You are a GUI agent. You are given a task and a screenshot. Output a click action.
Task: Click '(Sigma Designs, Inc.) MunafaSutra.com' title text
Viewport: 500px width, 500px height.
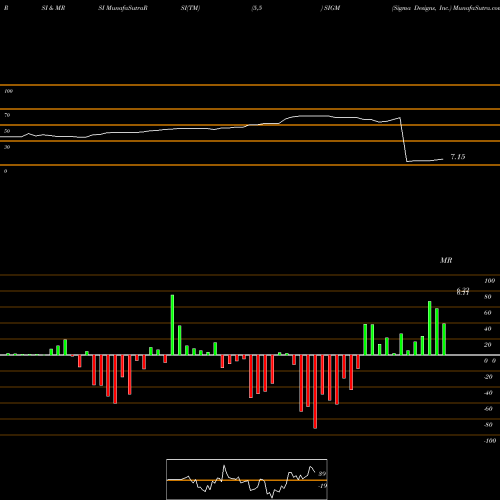[446, 8]
